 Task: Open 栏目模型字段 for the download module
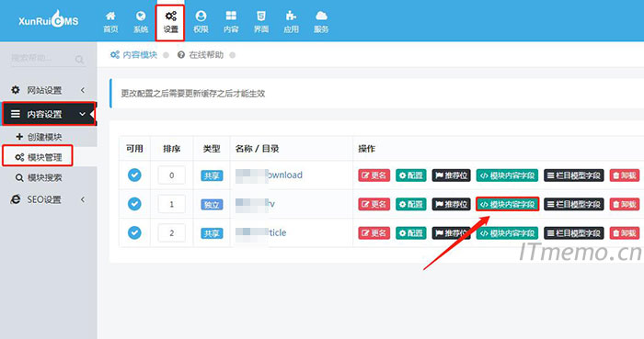574,175
